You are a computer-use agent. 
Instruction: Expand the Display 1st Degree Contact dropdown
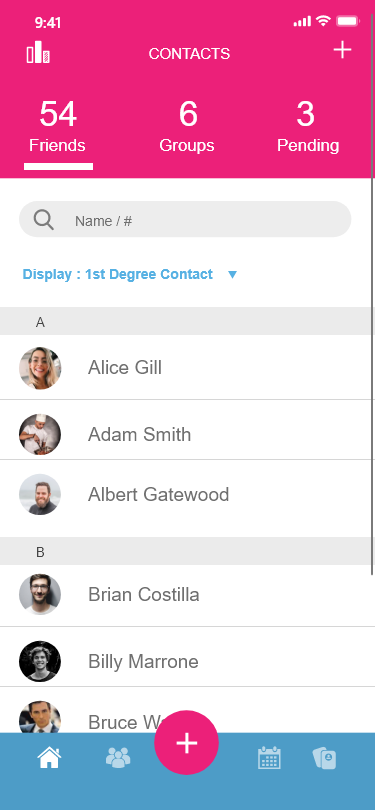coord(130,274)
